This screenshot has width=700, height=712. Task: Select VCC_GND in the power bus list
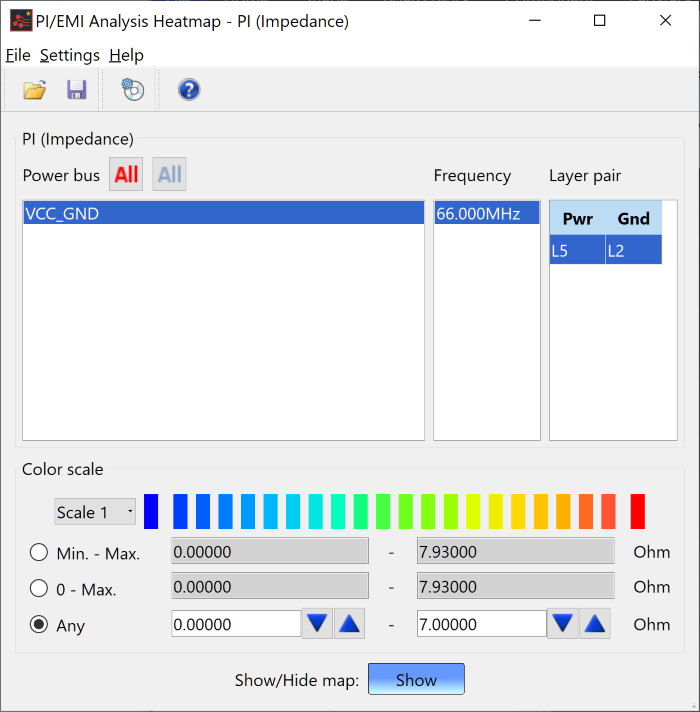coord(224,213)
